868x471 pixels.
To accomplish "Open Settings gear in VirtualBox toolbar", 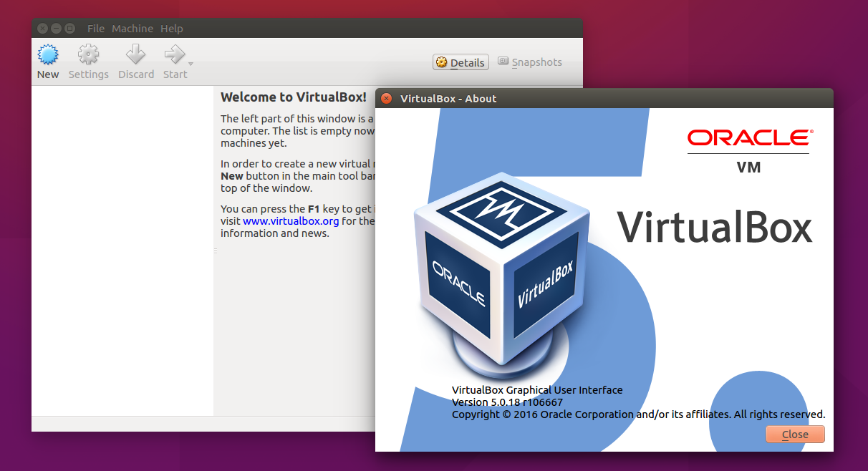I will pyautogui.click(x=88, y=54).
